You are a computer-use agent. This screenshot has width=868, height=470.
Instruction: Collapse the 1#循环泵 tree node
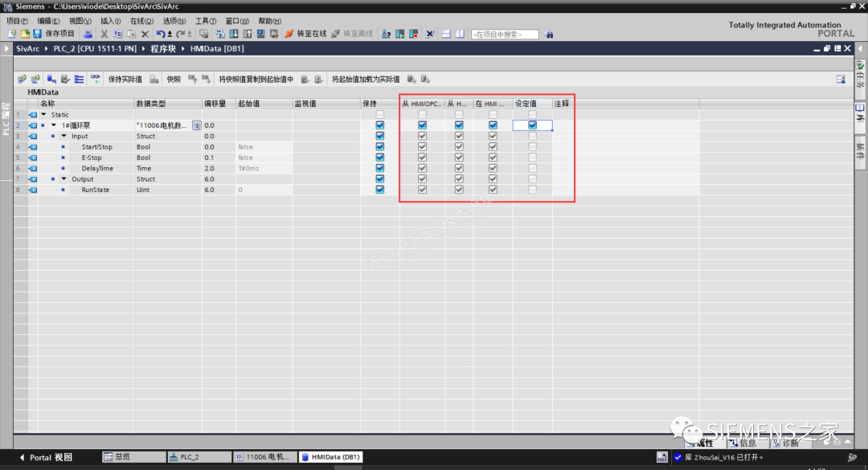[54, 125]
